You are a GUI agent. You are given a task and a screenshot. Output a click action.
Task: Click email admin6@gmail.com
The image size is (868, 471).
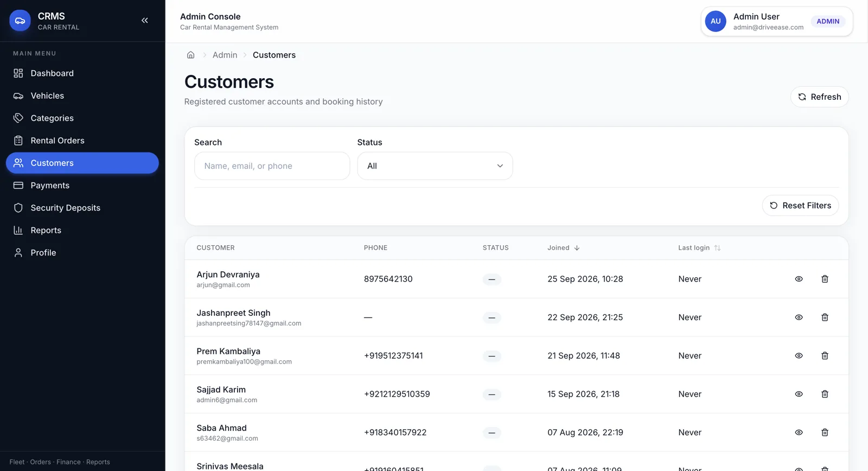click(x=227, y=400)
